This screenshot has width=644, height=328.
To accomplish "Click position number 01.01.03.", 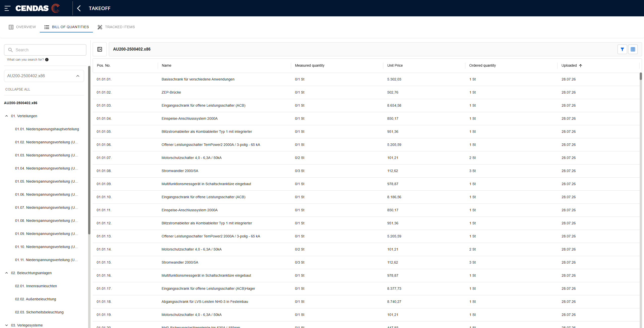I will (x=104, y=105).
